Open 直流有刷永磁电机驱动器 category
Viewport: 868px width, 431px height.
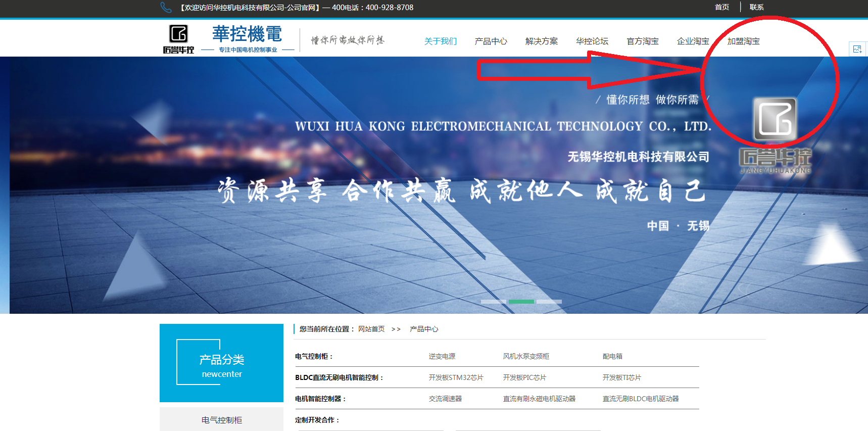click(x=539, y=399)
